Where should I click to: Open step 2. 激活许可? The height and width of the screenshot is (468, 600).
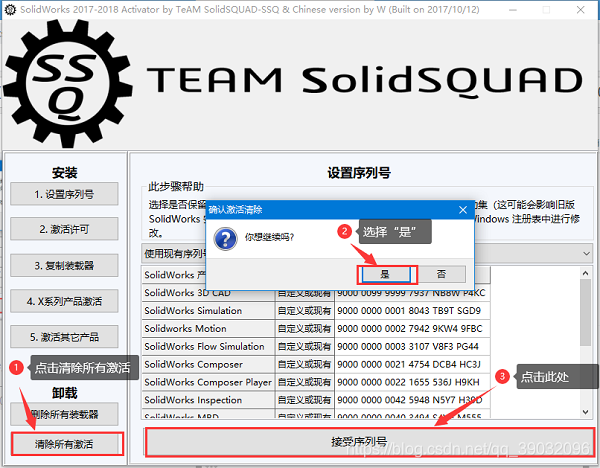point(64,229)
